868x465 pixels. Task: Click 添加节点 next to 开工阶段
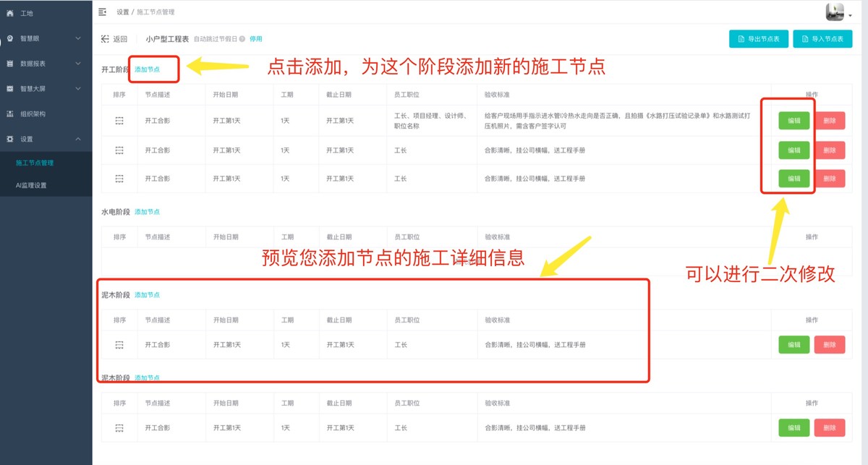click(148, 69)
